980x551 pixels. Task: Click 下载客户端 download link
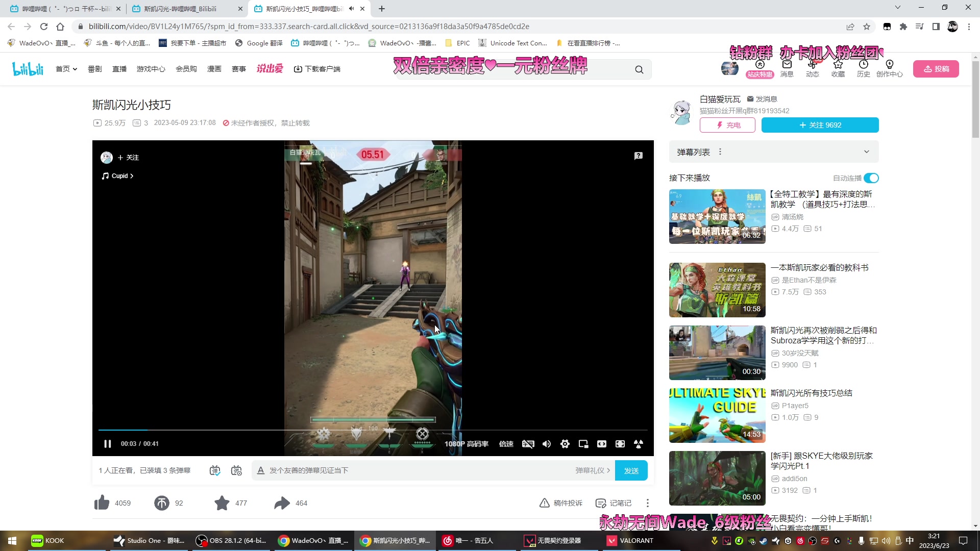[317, 69]
